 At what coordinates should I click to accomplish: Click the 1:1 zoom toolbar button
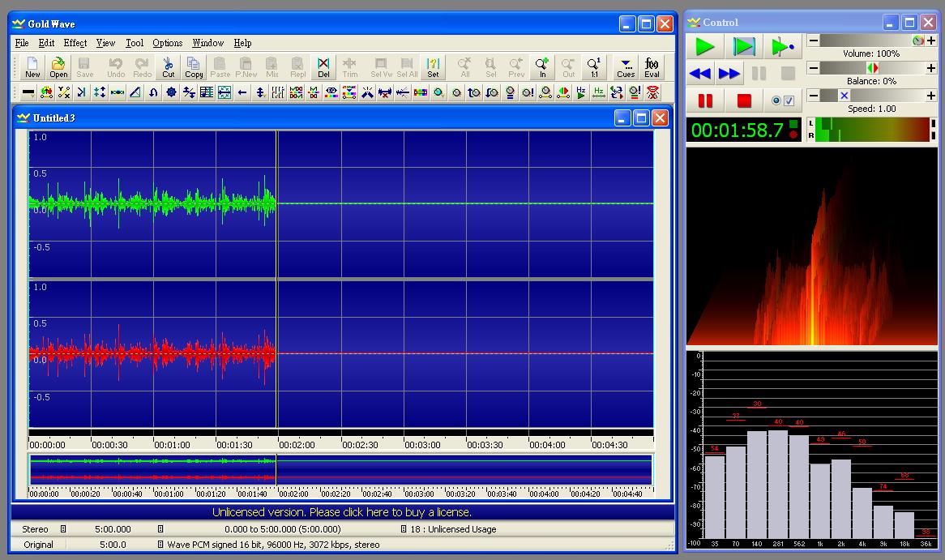click(594, 67)
